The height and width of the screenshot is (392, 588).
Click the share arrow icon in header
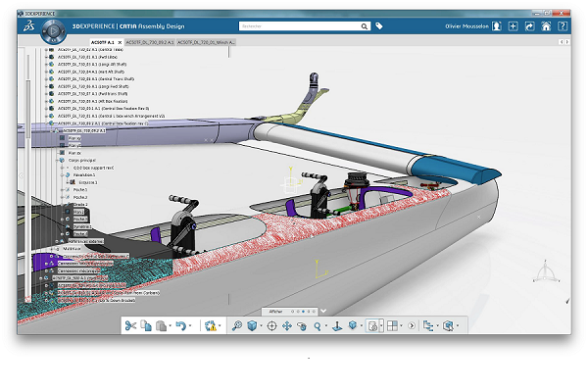pos(529,25)
